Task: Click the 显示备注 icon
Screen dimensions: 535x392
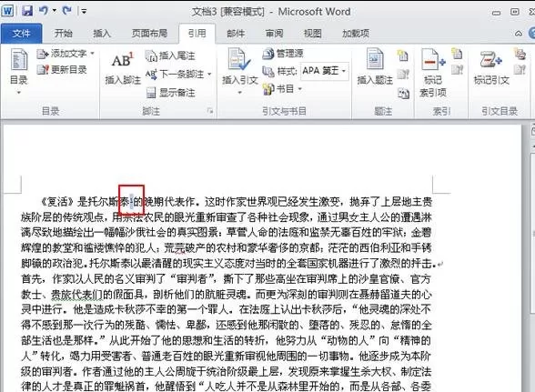Action: coord(151,93)
